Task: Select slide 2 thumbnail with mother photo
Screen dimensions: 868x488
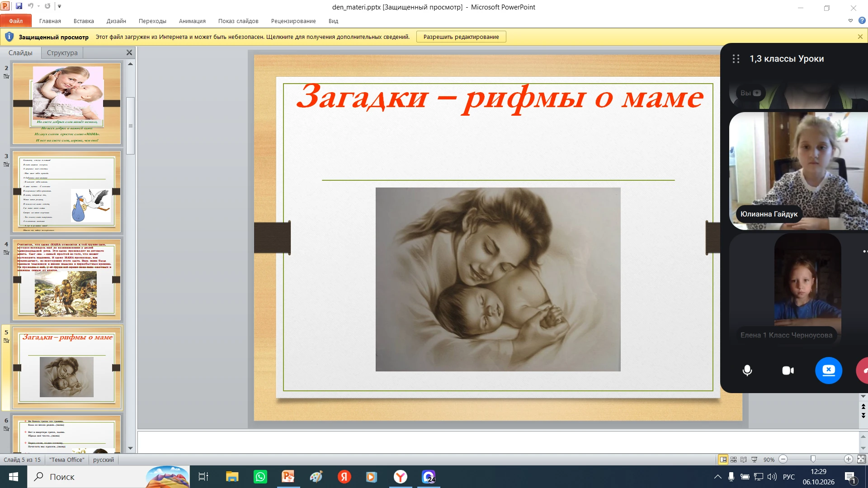Action: 67,103
